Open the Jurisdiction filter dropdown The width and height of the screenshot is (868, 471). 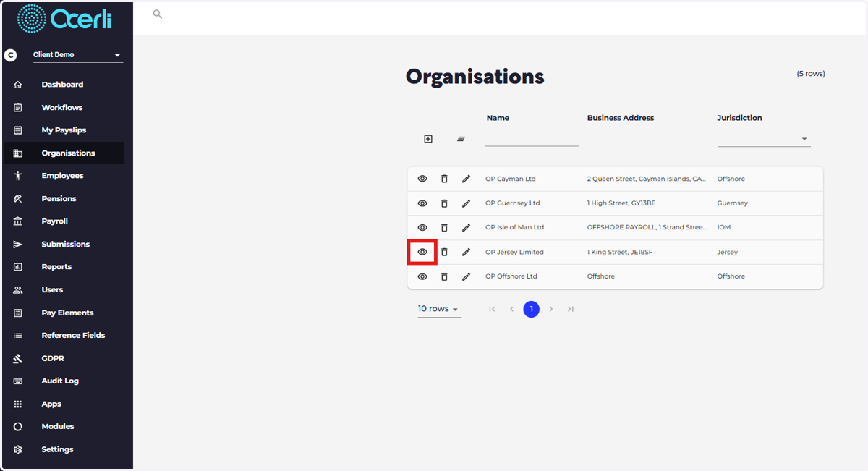[764, 139]
